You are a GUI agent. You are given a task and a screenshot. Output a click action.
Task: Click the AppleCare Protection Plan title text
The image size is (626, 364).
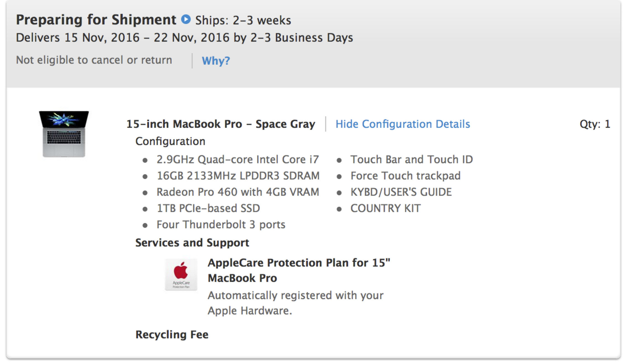coord(298,270)
